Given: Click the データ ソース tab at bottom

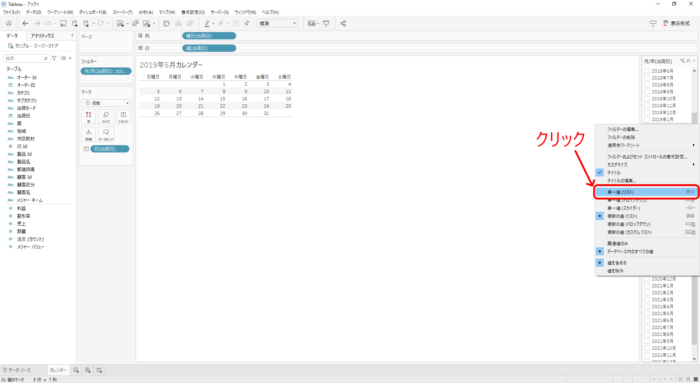Looking at the screenshot, I should (x=17, y=370).
